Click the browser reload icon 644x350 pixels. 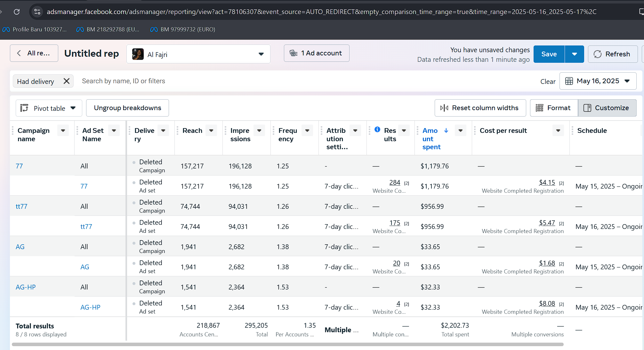(17, 12)
